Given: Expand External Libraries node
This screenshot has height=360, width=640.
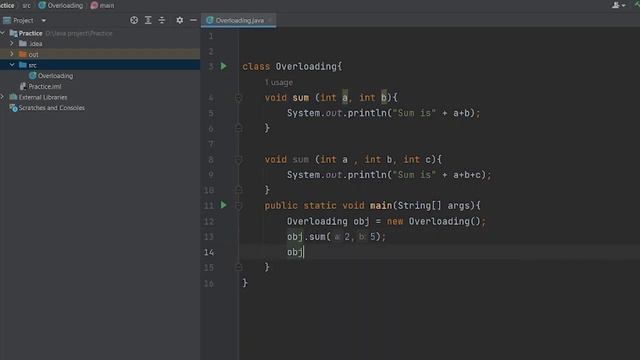Looking at the screenshot, I should [x=3, y=97].
